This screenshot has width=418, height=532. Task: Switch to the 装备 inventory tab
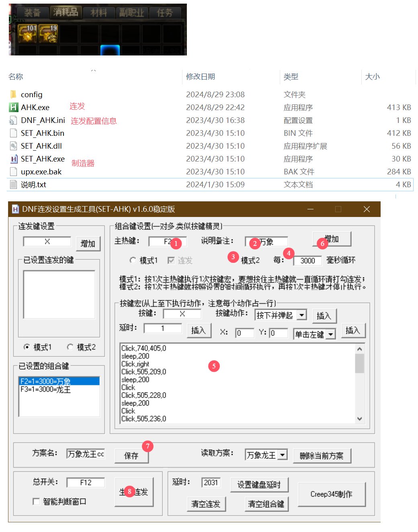tap(32, 12)
